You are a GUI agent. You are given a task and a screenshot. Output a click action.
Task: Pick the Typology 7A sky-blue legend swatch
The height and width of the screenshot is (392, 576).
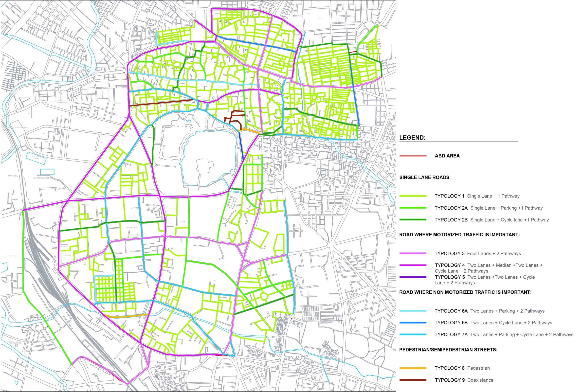coord(413,334)
